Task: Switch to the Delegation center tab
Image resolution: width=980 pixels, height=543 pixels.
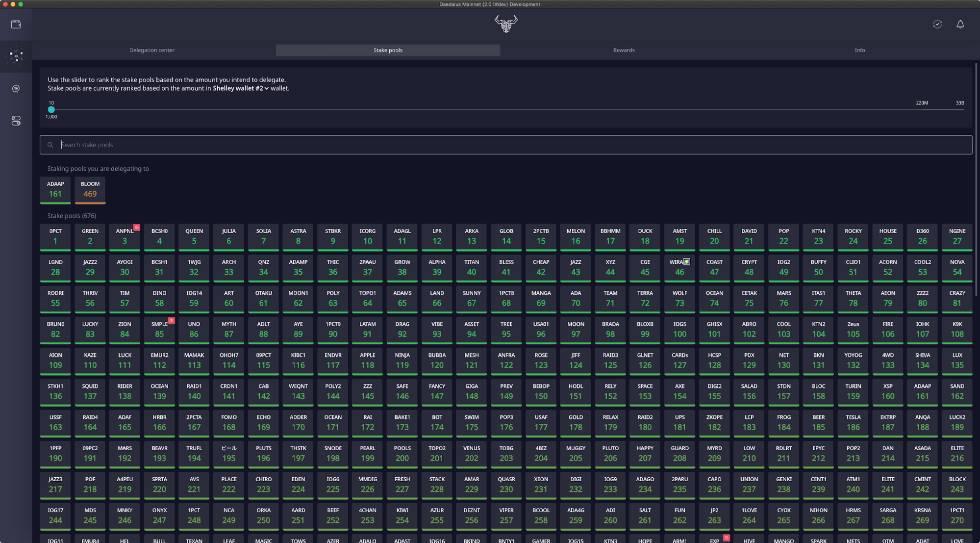Action: click(x=151, y=50)
